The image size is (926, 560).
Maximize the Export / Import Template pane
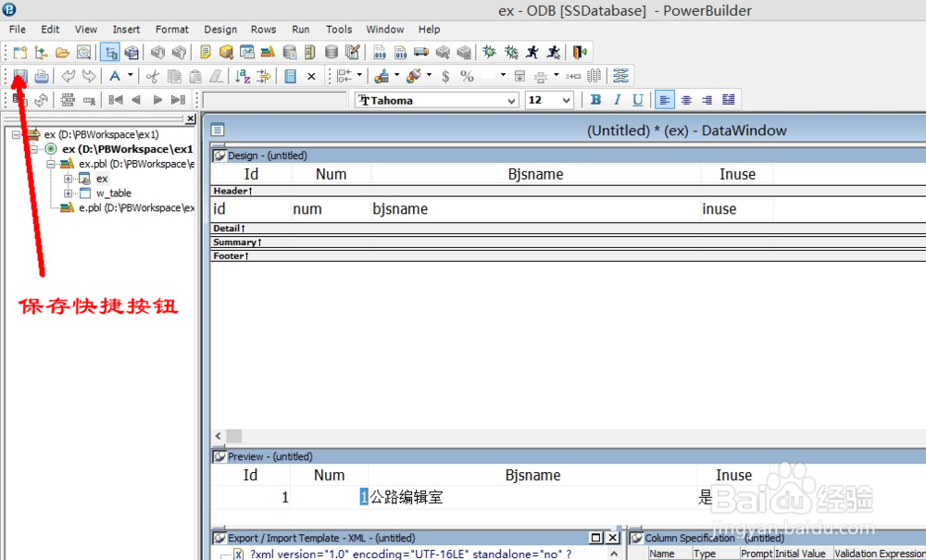595,538
